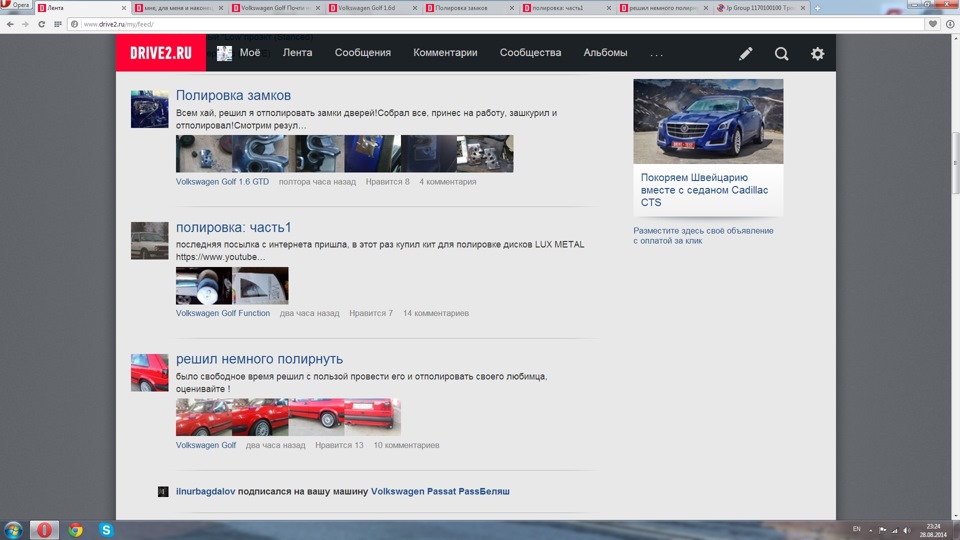960x540 pixels.
Task: Open Volkswagen Golf link under red car post
Action: point(206,446)
